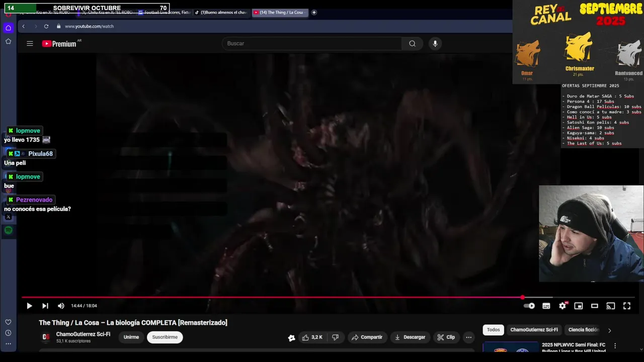Select the Ciencia ficción filter chip
The width and height of the screenshot is (644, 362).
(x=584, y=330)
